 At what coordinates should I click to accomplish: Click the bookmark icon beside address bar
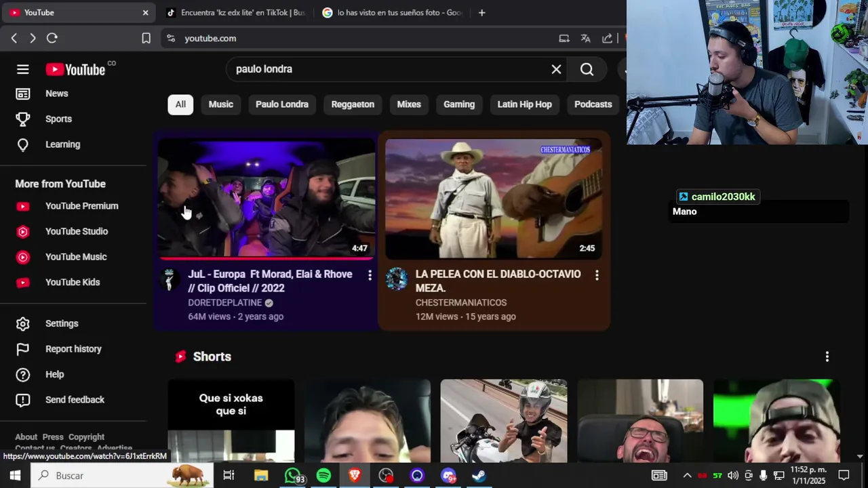pos(146,39)
